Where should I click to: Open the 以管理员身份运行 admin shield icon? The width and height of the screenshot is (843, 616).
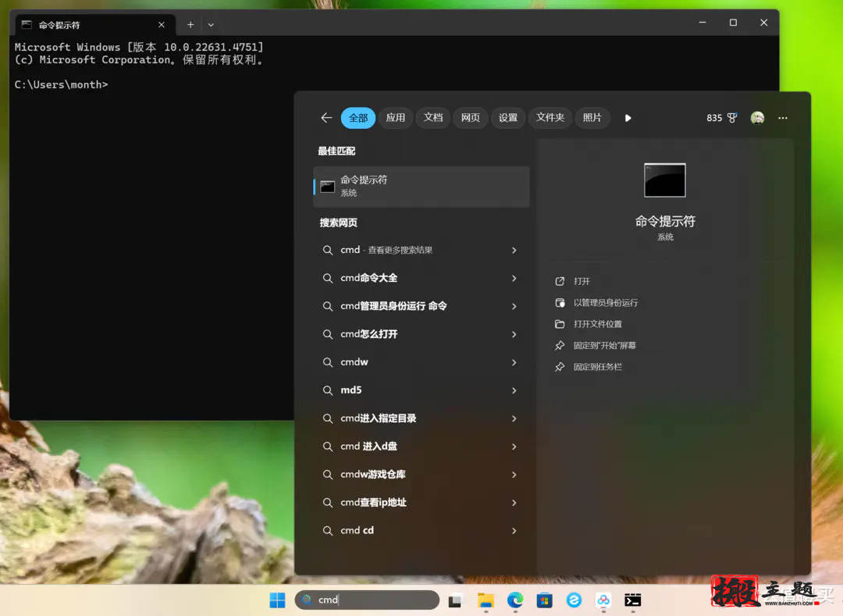point(559,302)
